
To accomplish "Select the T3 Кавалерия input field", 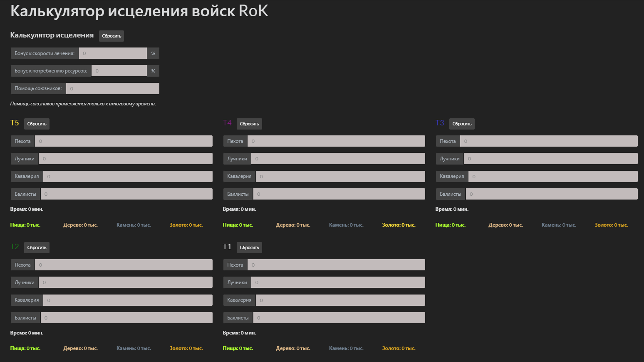I will (x=553, y=176).
